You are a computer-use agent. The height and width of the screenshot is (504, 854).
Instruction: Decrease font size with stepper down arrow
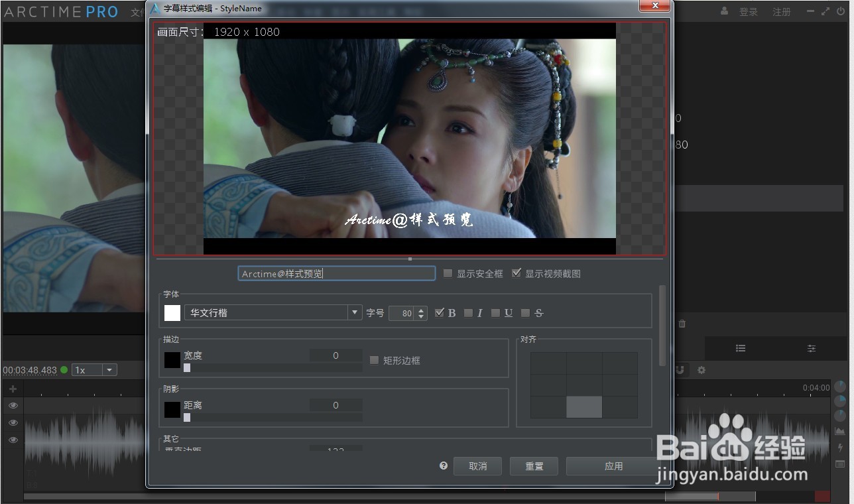(x=421, y=317)
